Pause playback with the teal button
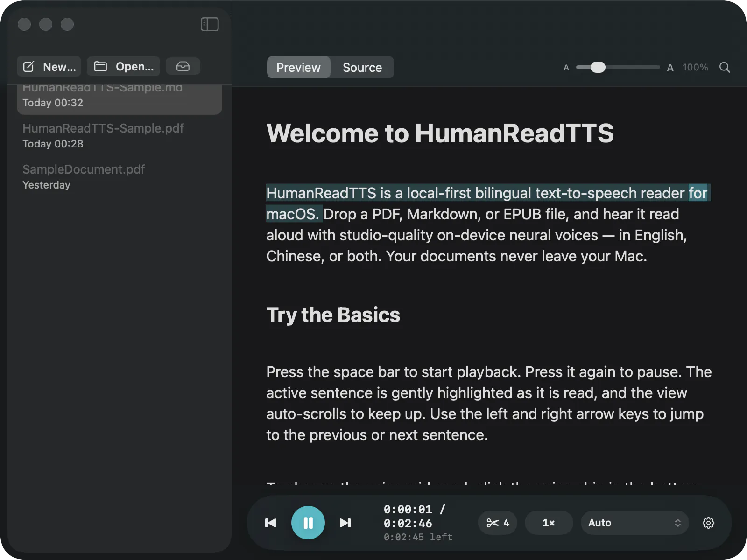Image resolution: width=747 pixels, height=560 pixels. 308,523
